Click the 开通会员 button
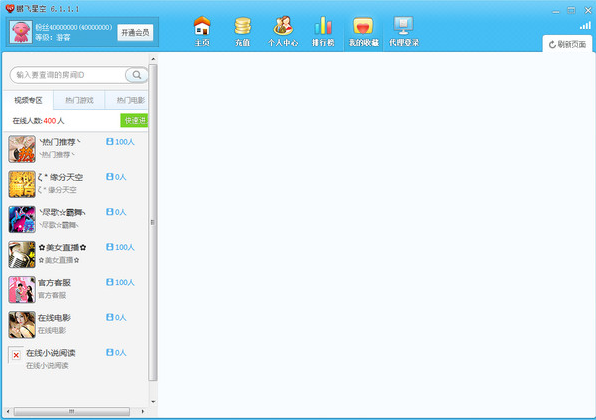This screenshot has width=596, height=420. (x=135, y=33)
